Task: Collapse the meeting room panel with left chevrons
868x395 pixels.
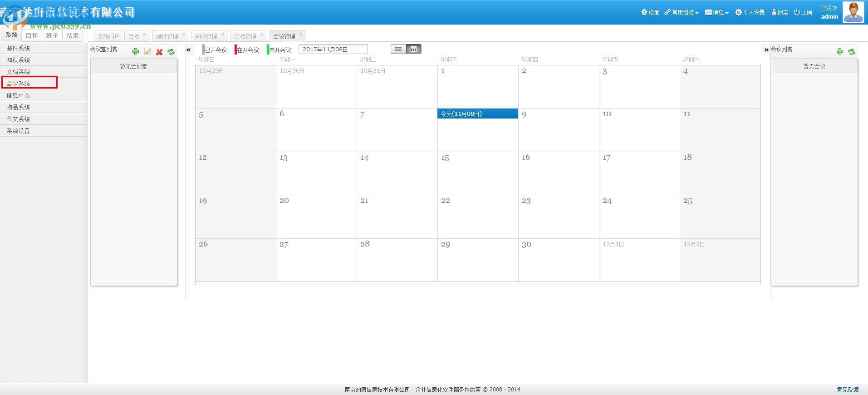Action: [x=189, y=50]
